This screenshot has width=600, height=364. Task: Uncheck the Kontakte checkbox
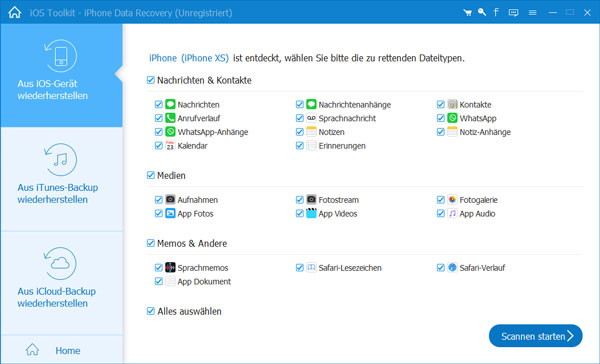tap(441, 104)
